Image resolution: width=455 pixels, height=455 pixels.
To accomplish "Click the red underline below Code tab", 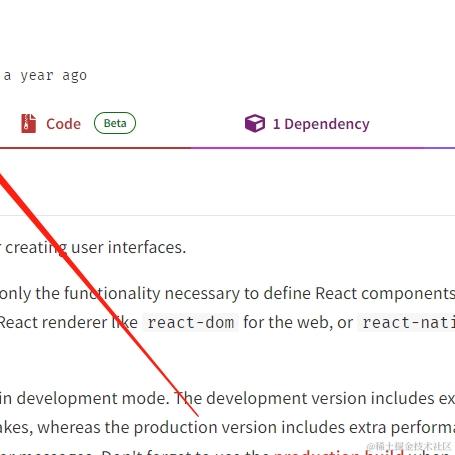I will [x=95, y=148].
